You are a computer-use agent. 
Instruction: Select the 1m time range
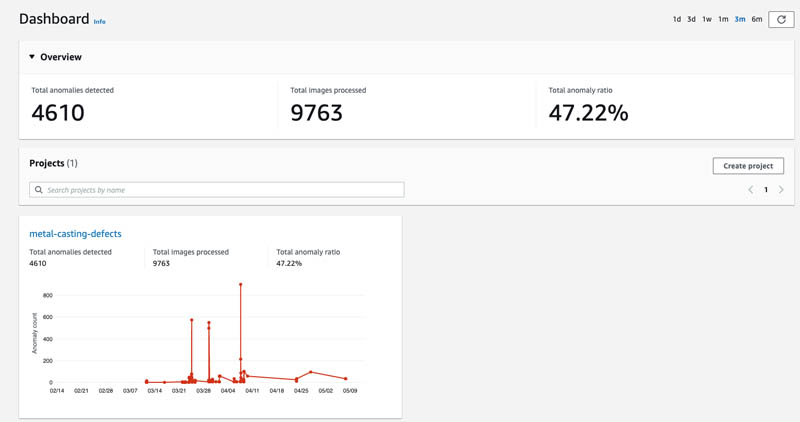click(723, 19)
